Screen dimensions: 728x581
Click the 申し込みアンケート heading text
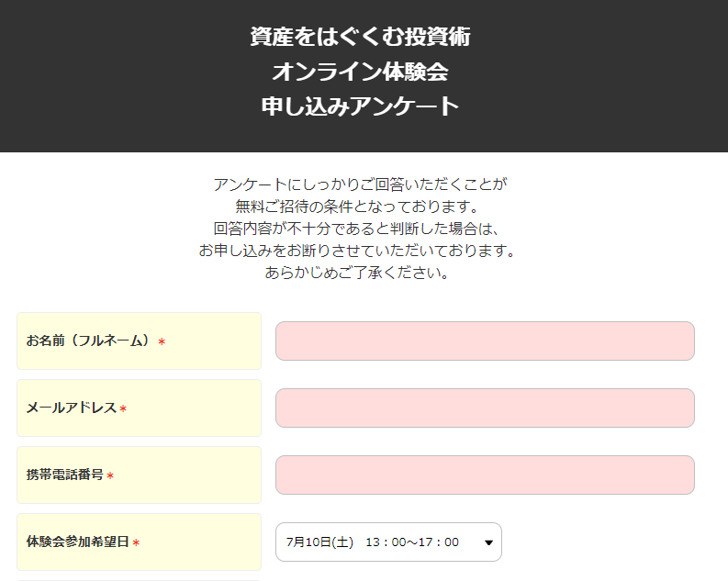(x=360, y=106)
